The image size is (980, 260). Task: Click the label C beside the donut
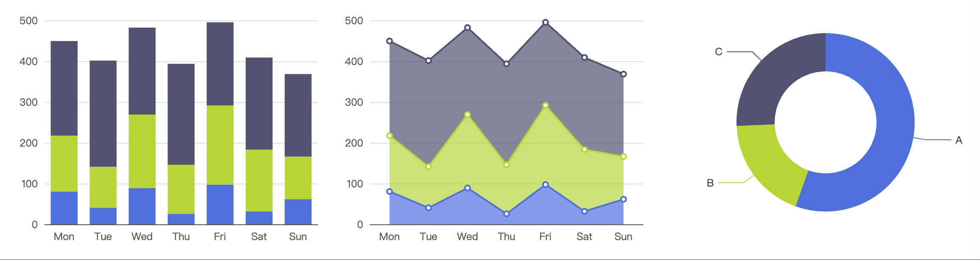point(718,52)
